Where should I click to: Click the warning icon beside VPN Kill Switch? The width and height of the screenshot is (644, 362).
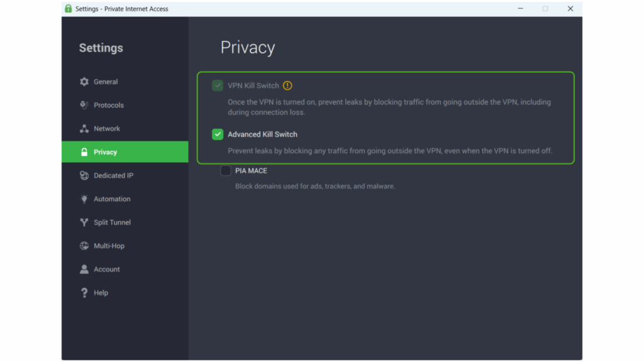click(x=288, y=84)
